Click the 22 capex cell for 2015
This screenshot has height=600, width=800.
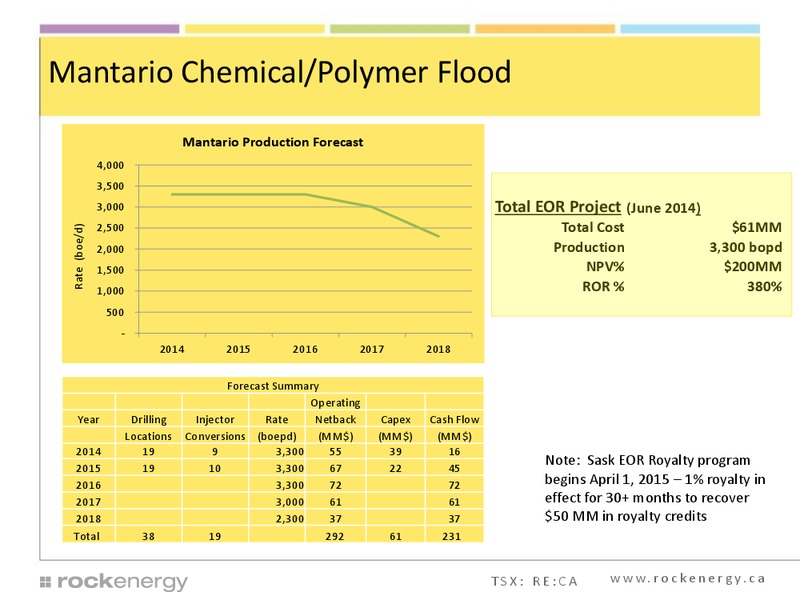(395, 468)
